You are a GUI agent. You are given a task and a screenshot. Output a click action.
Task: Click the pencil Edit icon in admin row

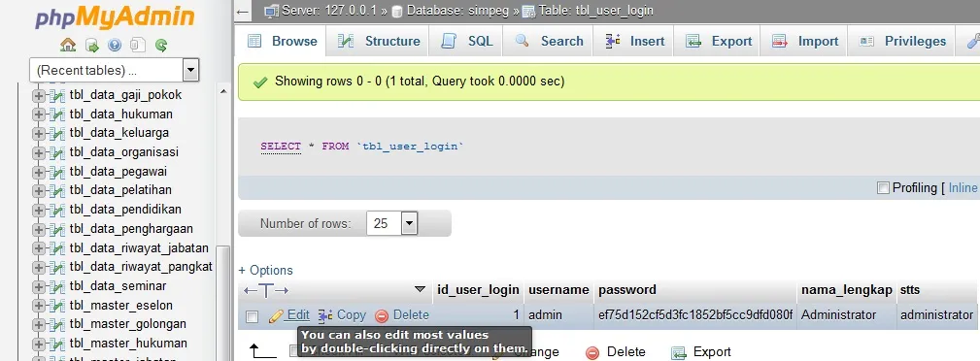(x=276, y=316)
